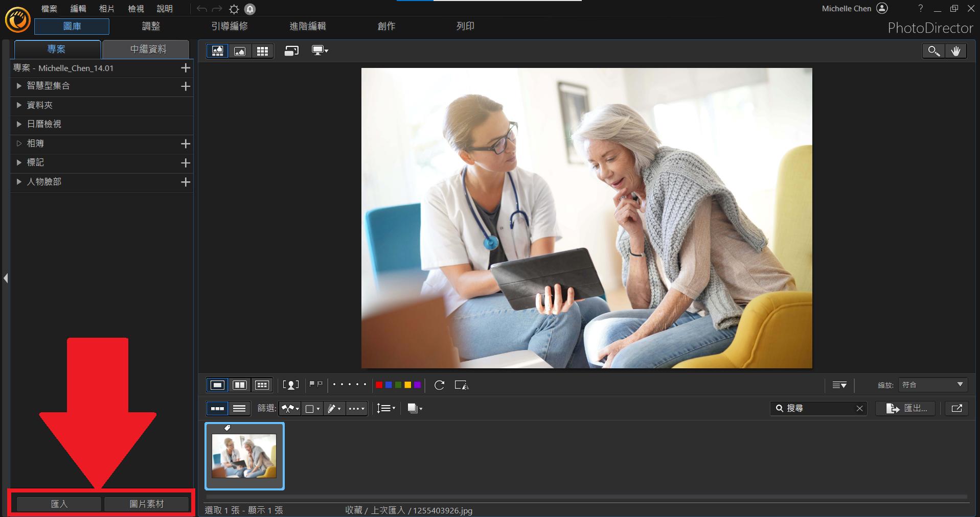Toggle viewer-only display mode

click(x=240, y=51)
